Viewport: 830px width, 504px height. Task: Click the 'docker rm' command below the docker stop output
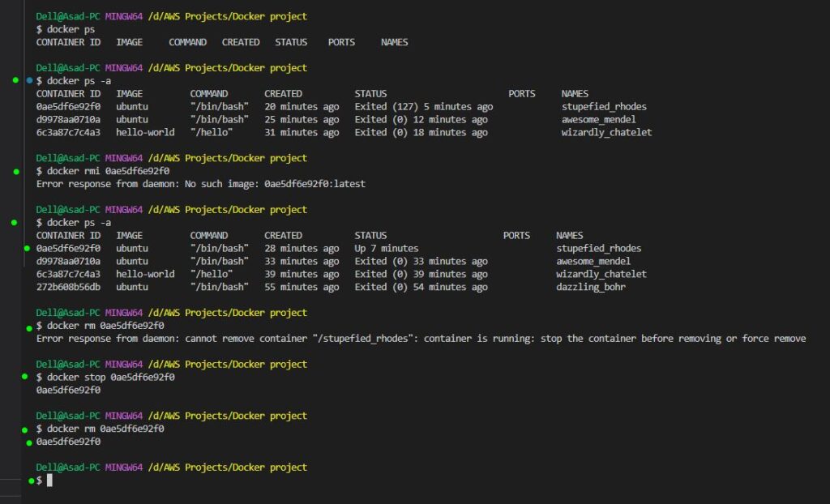[100, 429]
